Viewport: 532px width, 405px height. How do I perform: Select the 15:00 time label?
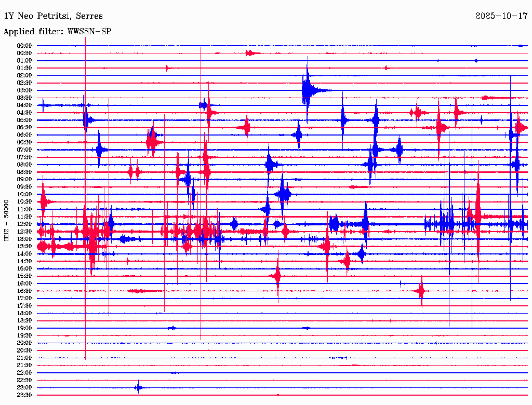(x=24, y=268)
